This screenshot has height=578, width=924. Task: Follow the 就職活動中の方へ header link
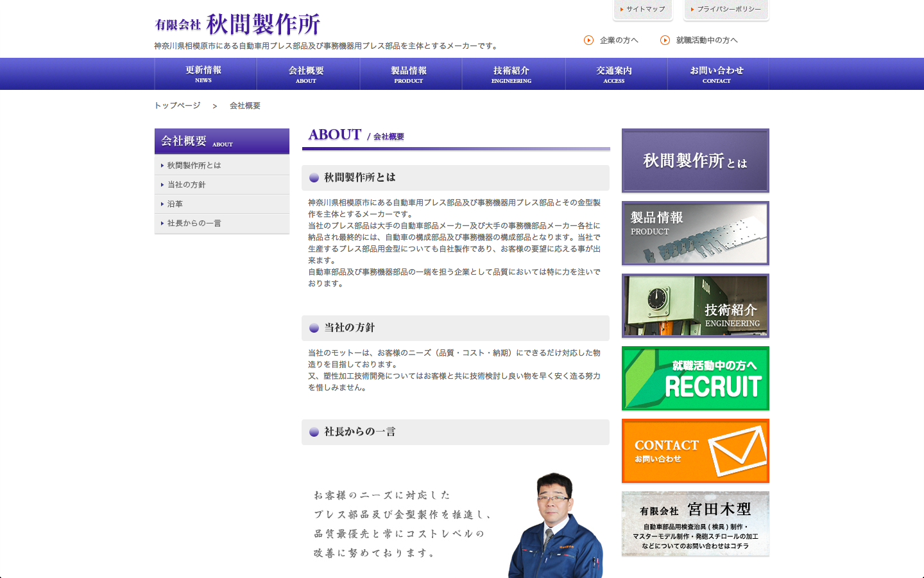706,40
